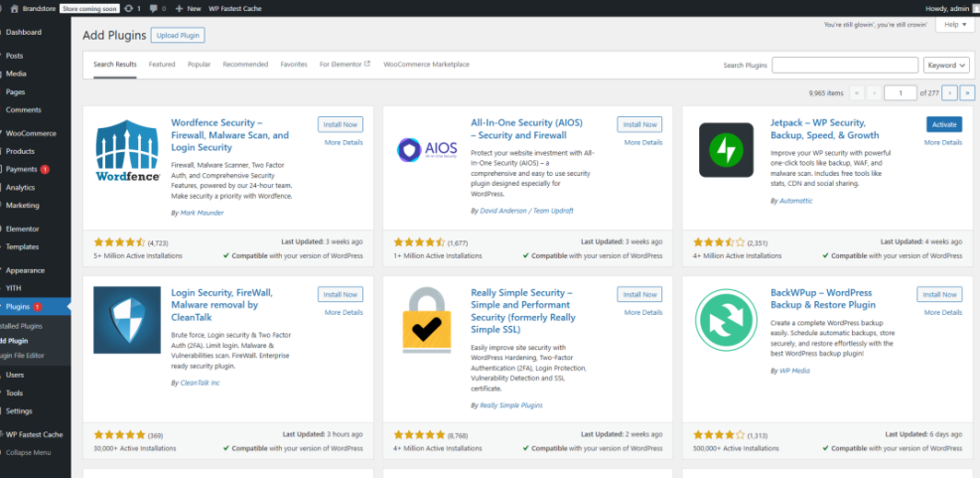Viewport: 980px width, 478px height.
Task: Focus the Search Plugins input field
Action: (845, 65)
